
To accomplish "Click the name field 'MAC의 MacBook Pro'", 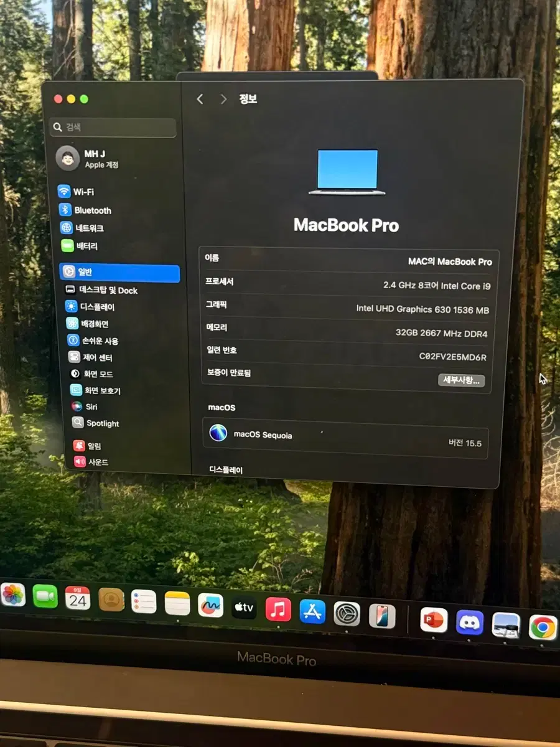I will [x=450, y=262].
